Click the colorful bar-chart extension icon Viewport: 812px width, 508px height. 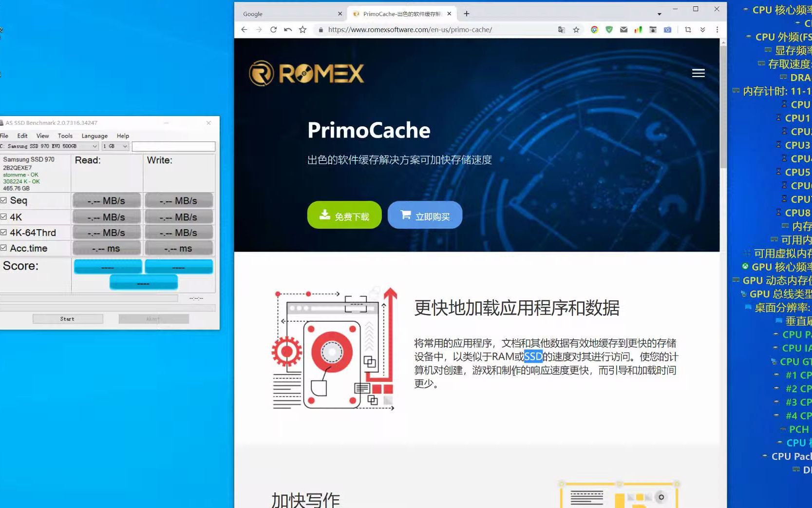coord(638,30)
